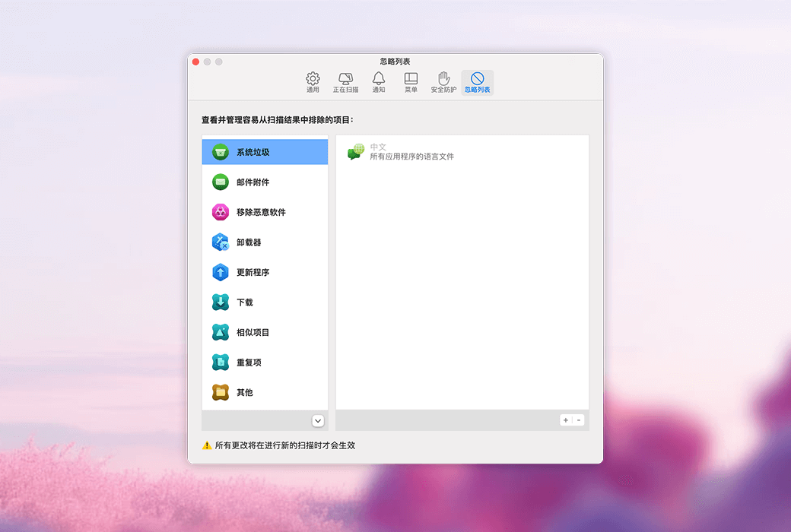This screenshot has height=532, width=791.
Task: Click the teal 相似项目 icon
Action: coord(221,332)
